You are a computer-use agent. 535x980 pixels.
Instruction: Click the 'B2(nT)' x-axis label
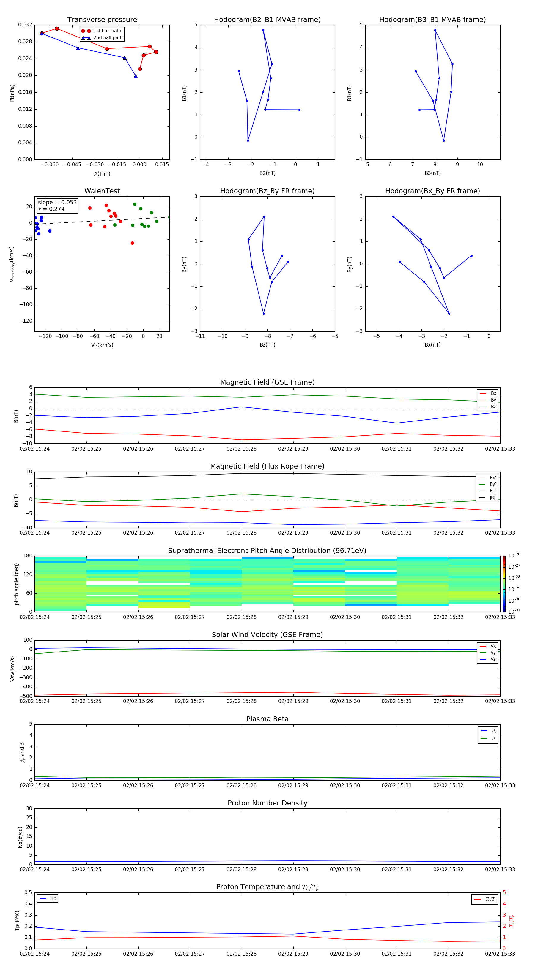[x=267, y=173]
